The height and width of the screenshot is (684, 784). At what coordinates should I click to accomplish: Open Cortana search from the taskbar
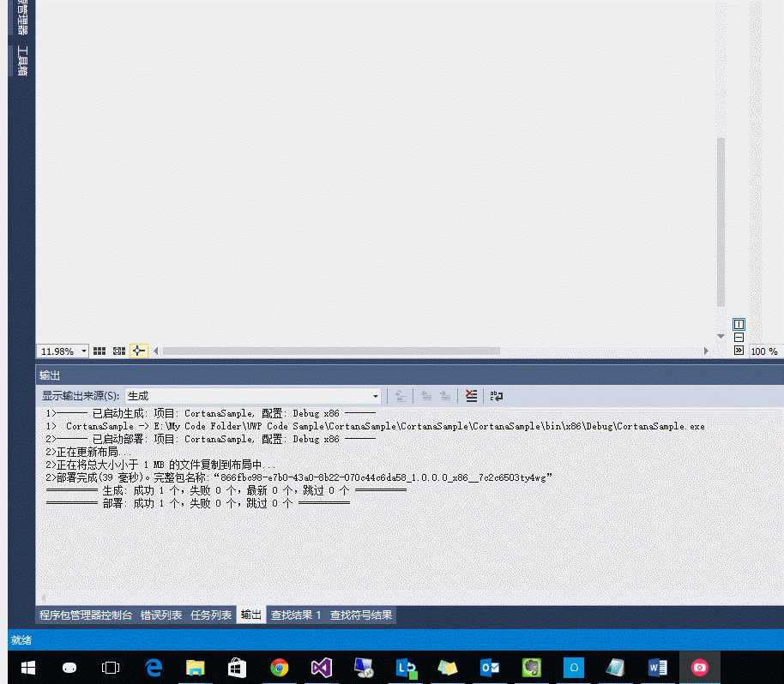coord(69,668)
